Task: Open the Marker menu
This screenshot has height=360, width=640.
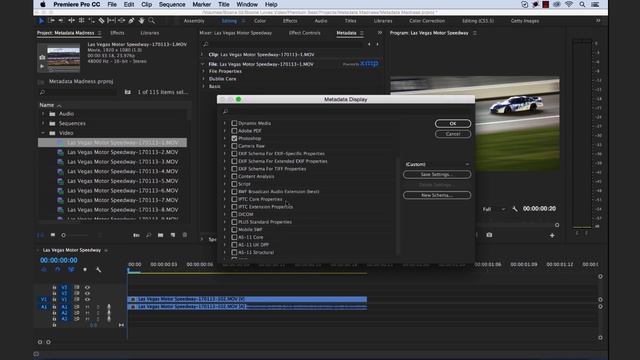Action: coord(202,4)
